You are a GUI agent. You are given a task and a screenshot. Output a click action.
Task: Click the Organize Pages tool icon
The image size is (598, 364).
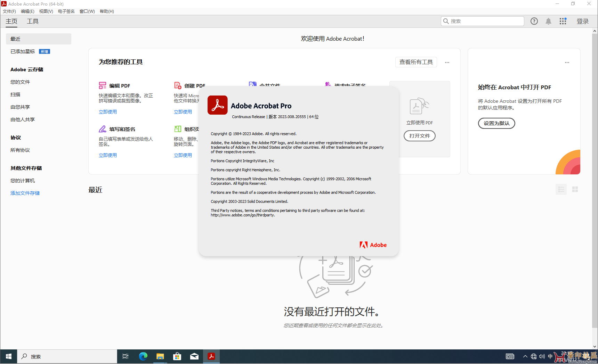tap(178, 129)
